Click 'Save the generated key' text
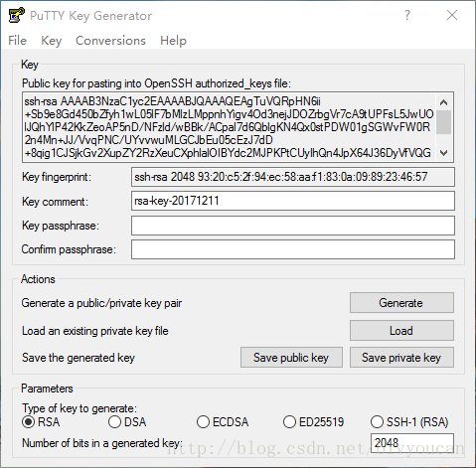The image size is (476, 468). [x=79, y=358]
